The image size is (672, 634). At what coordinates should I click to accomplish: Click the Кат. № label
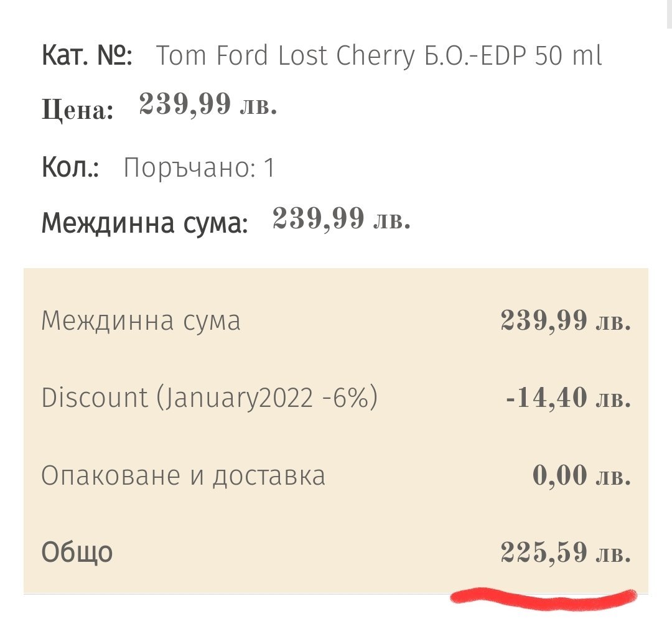pos(87,55)
